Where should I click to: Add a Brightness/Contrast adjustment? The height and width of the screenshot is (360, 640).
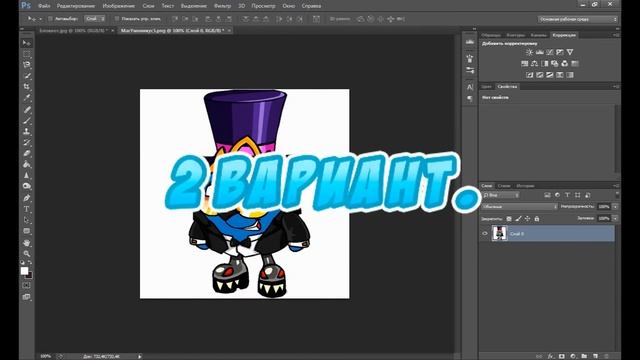(529, 52)
